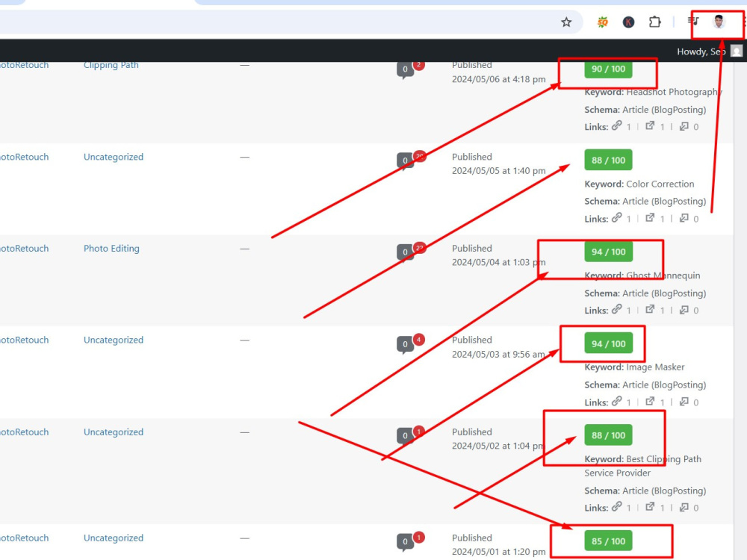The width and height of the screenshot is (747, 560).
Task: Open Uncategorized link in 2024/05/01 row
Action: (114, 538)
